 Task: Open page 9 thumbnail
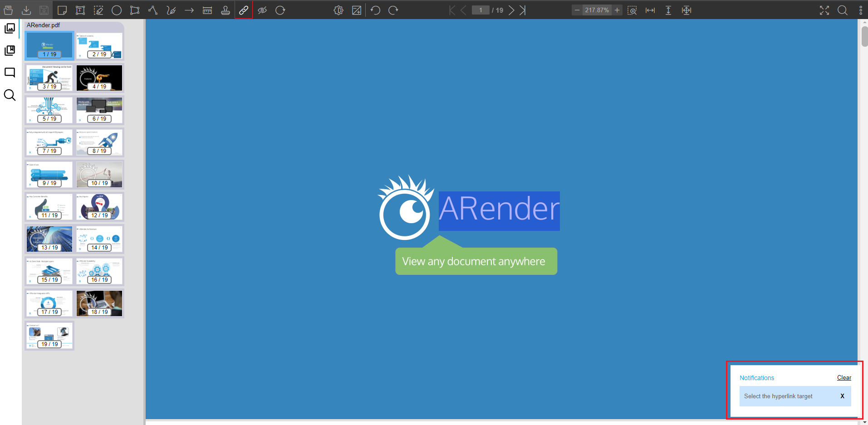49,174
